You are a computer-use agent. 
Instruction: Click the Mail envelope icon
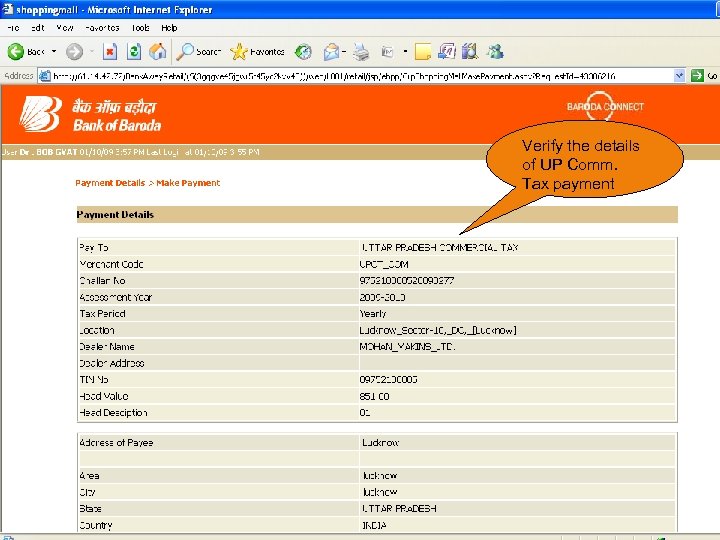(x=332, y=51)
